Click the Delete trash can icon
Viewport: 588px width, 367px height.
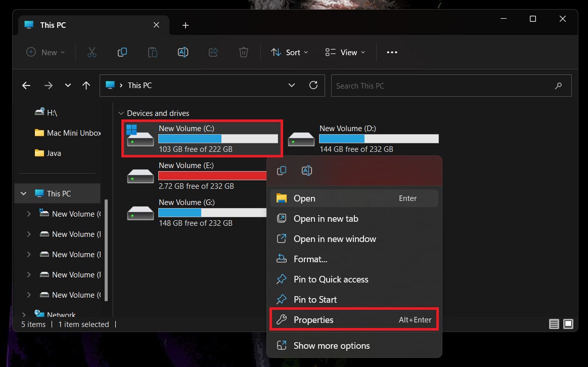click(243, 53)
